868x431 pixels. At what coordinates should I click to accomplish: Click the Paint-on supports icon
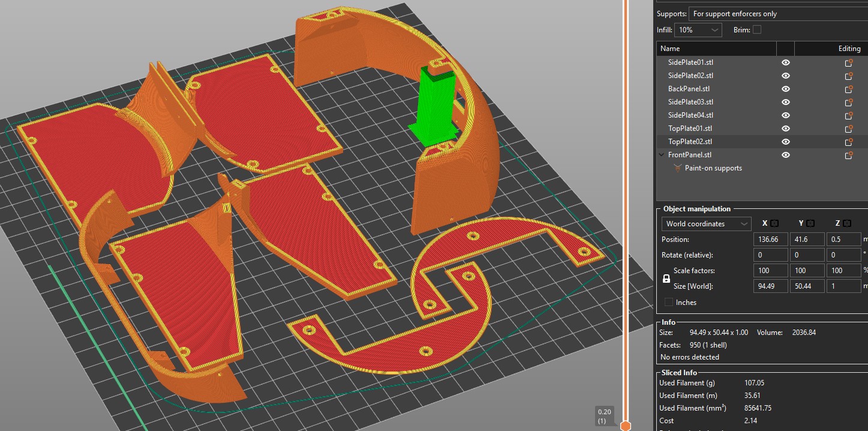[x=678, y=168]
